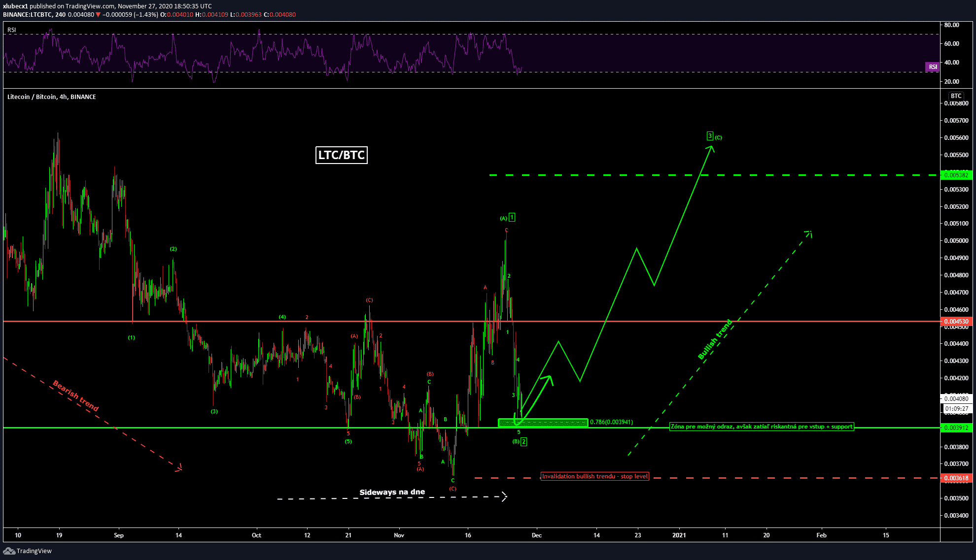Click the boxed 2 wave label near support

coord(523,442)
